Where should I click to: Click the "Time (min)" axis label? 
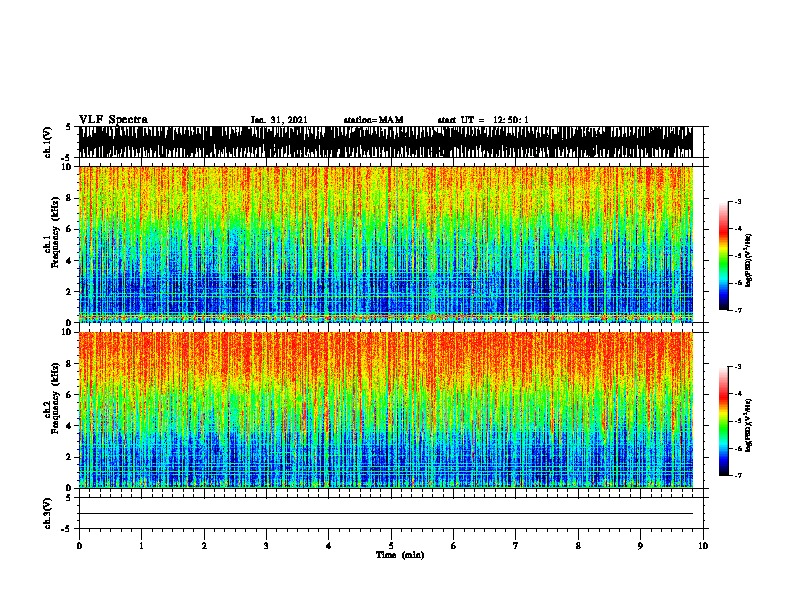pyautogui.click(x=400, y=555)
